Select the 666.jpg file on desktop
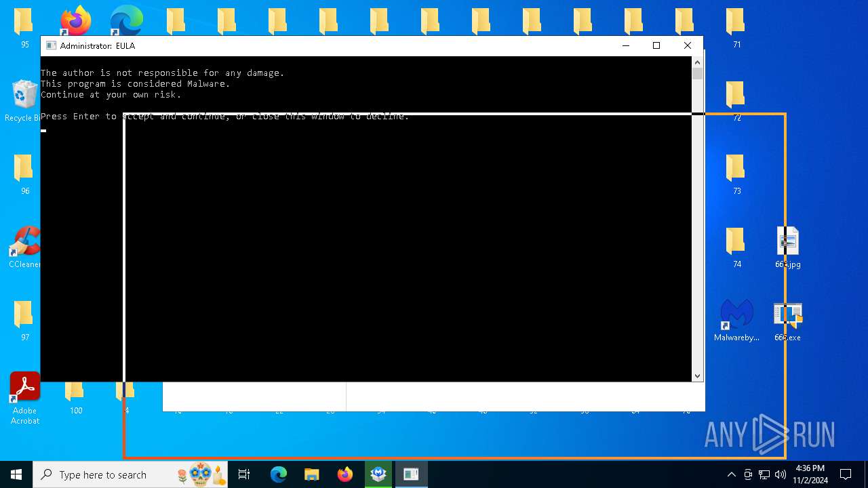The width and height of the screenshot is (868, 488). (787, 247)
